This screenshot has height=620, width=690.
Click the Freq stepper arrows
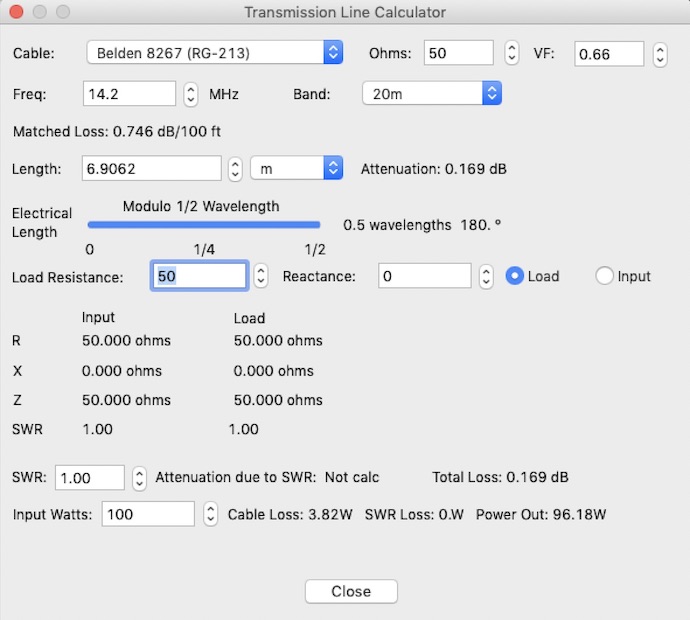(191, 95)
